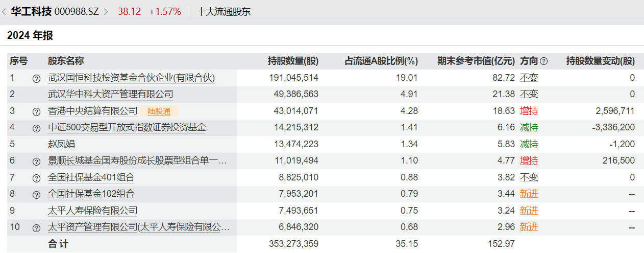
Task: Open info icon beside 武汉国恒科技投资基金
Action: pyautogui.click(x=36, y=79)
